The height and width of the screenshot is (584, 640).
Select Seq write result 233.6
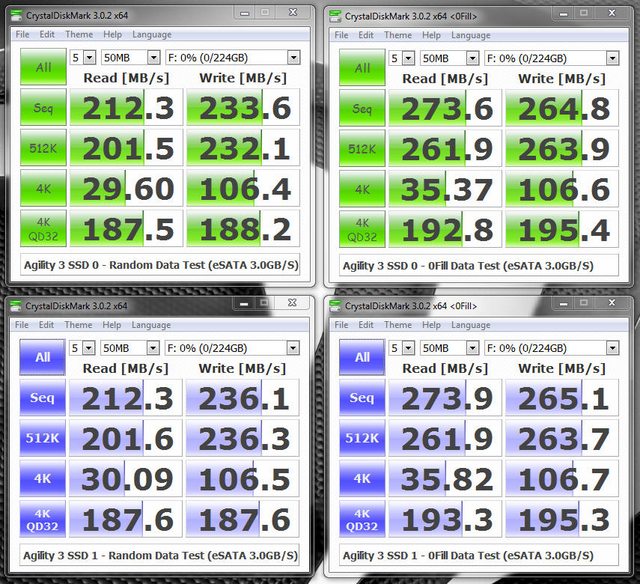pyautogui.click(x=243, y=107)
